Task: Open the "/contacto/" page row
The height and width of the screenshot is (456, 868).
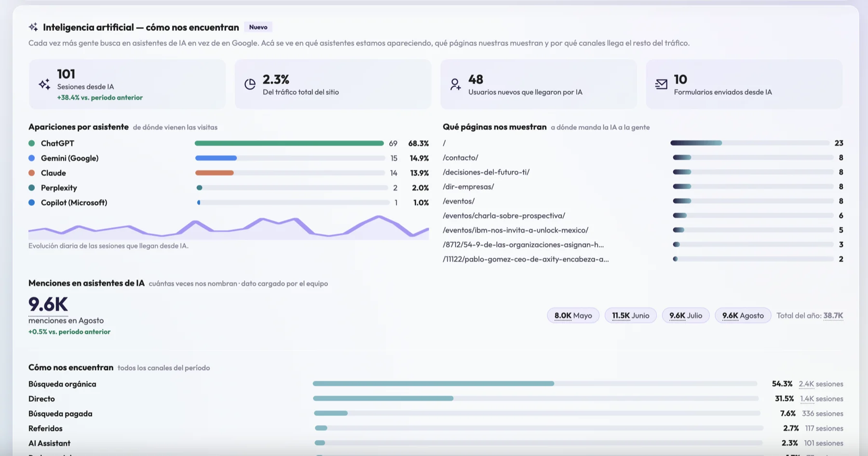Action: 643,158
